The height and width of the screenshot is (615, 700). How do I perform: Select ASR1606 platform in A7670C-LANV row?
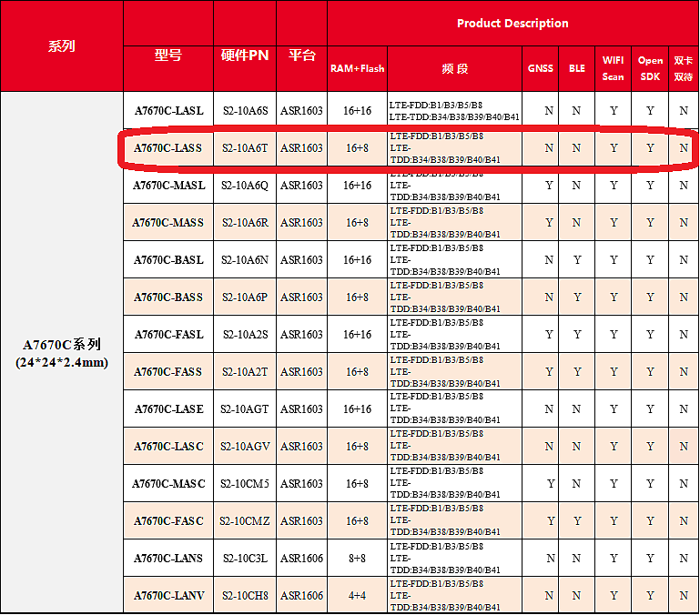click(x=302, y=595)
